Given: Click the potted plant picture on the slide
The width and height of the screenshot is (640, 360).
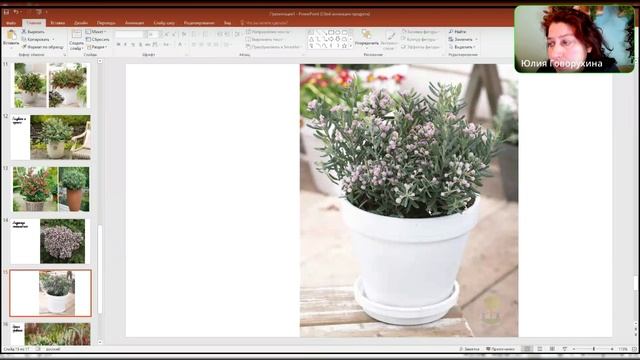Looking at the screenshot, I should [409, 200].
